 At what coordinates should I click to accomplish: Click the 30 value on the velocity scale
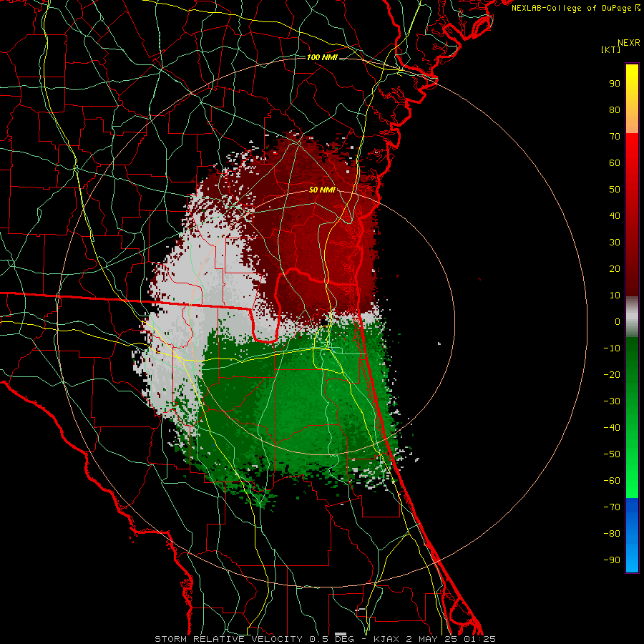tap(615, 243)
